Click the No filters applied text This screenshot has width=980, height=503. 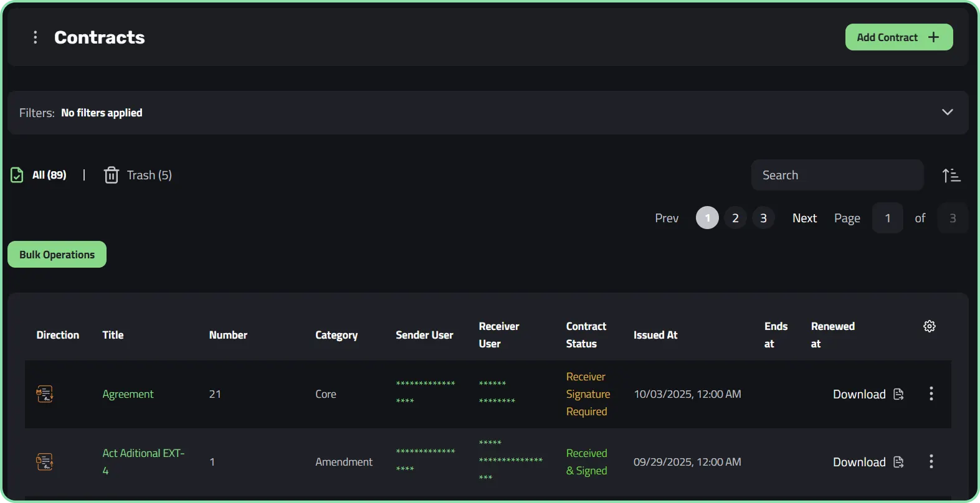click(102, 113)
